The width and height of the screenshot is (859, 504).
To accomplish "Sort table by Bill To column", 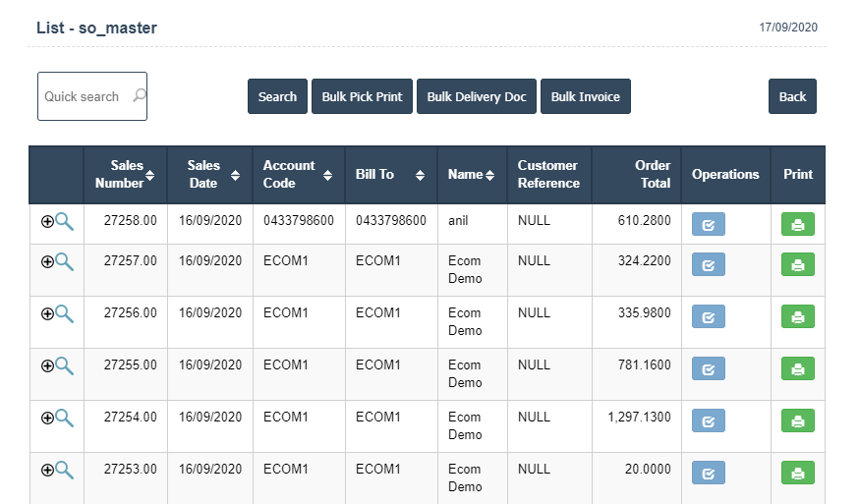I will pyautogui.click(x=420, y=175).
